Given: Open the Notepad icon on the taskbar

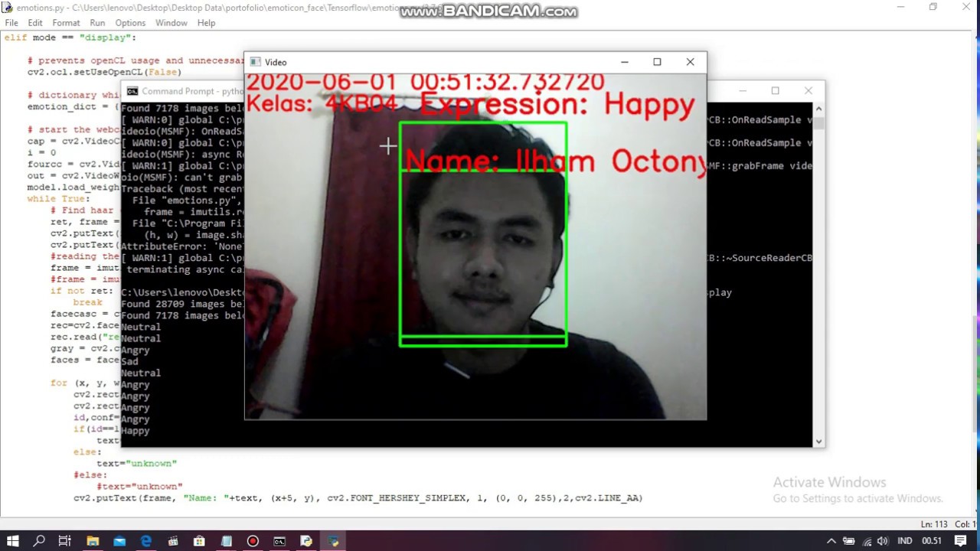Looking at the screenshot, I should click(226, 541).
